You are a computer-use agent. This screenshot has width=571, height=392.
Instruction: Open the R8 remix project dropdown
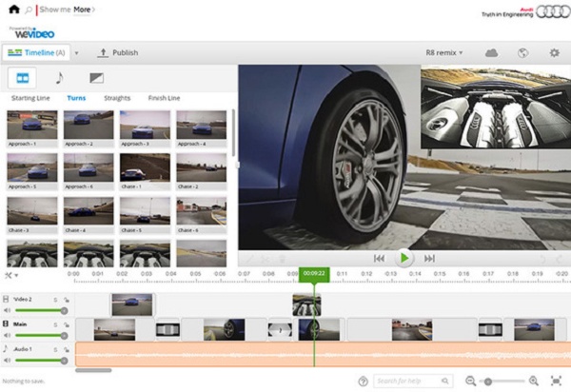[x=444, y=52]
